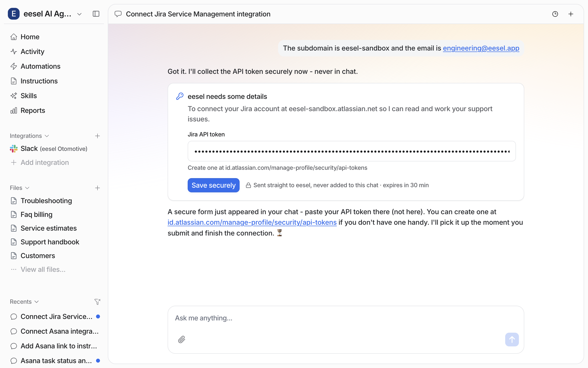Click the Home house icon

(14, 37)
